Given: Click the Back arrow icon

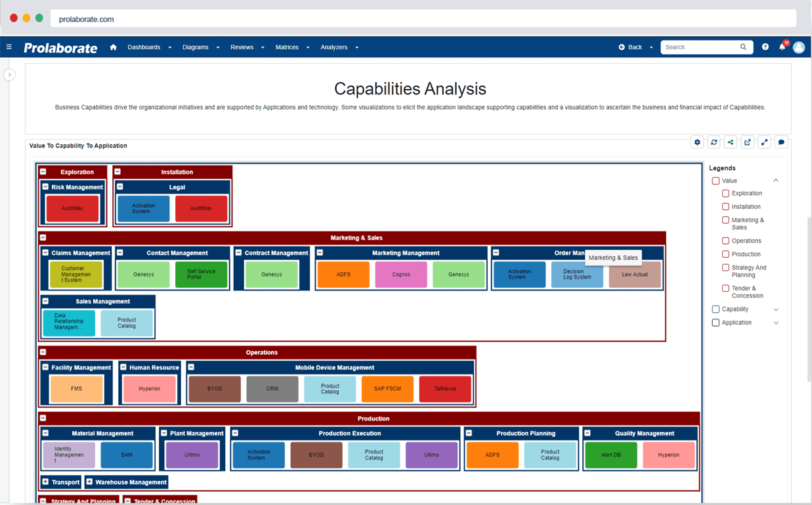Looking at the screenshot, I should click(622, 47).
